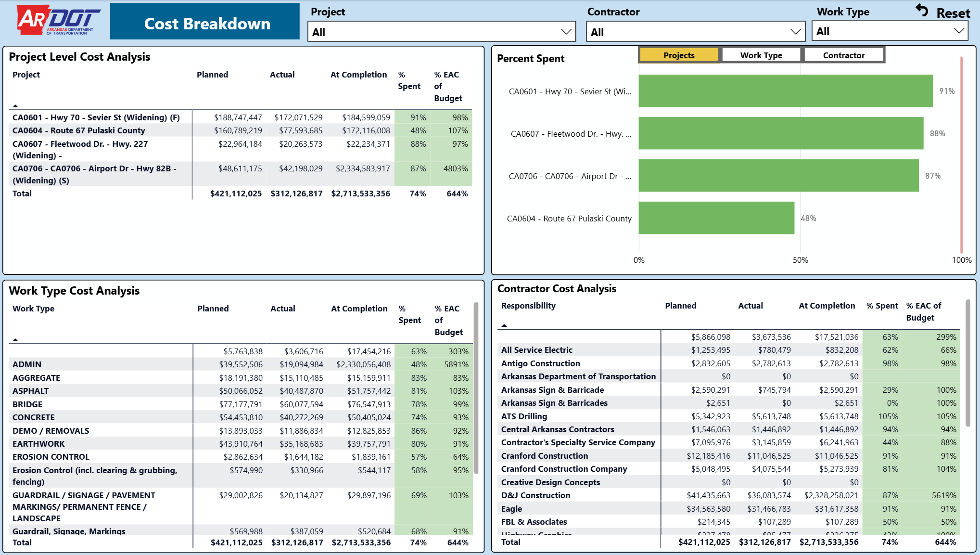This screenshot has width=980, height=555.
Task: Click sort arrow under Work Type header
Action: pyautogui.click(x=15, y=340)
